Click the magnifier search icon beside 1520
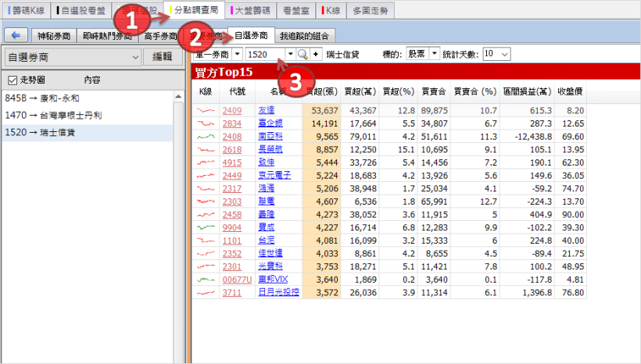Screen dimensions: 641x364 point(303,54)
